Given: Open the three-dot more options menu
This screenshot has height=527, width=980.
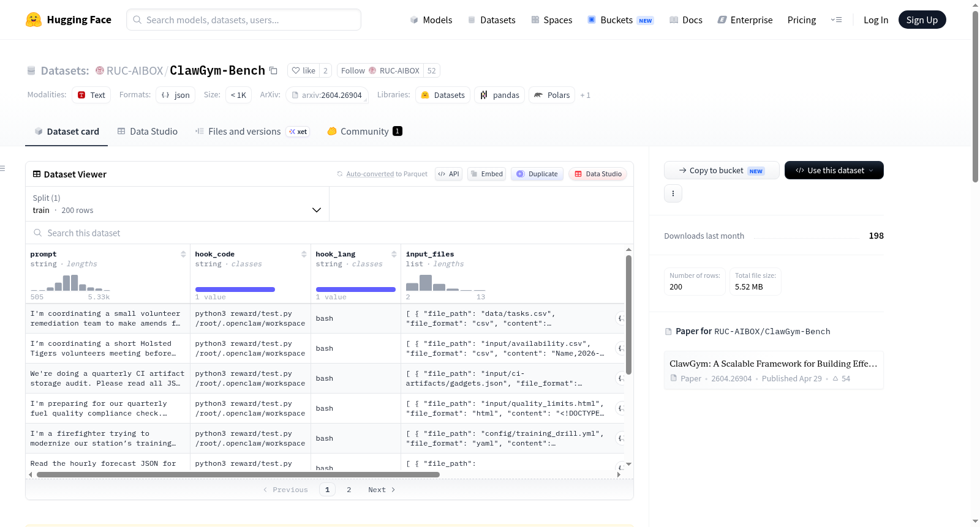Looking at the screenshot, I should [x=673, y=193].
